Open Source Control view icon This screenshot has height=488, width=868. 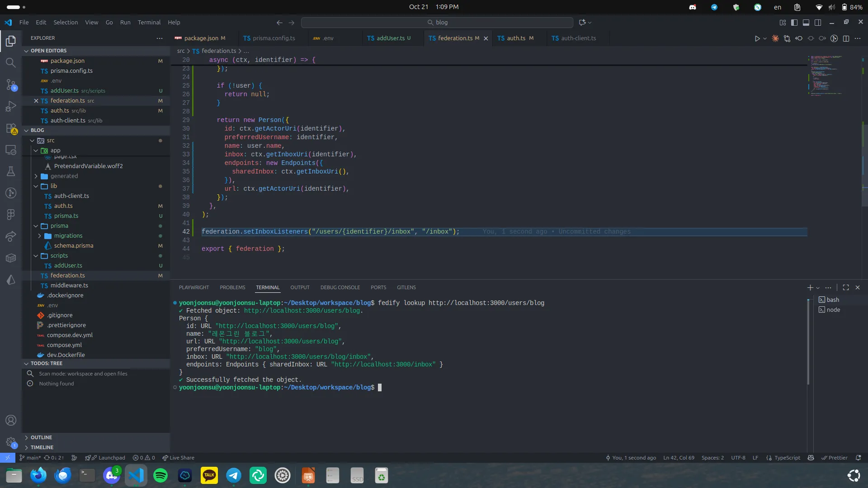[11, 84]
